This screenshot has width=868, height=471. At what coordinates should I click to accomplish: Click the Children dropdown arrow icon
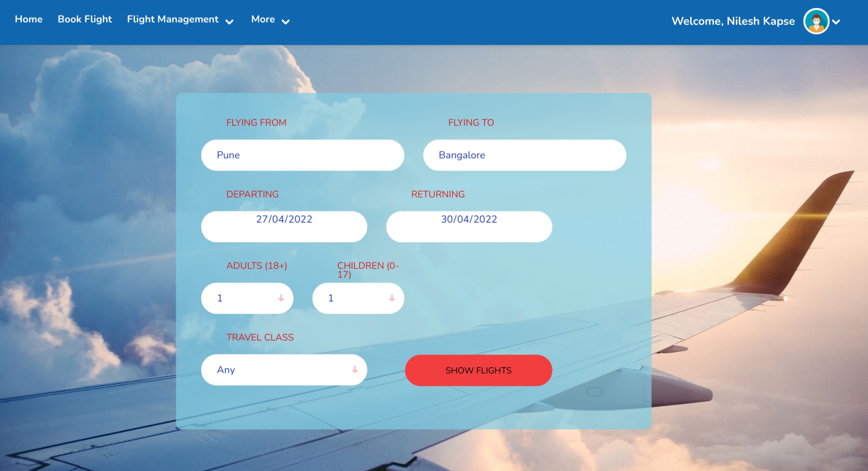[x=391, y=298]
